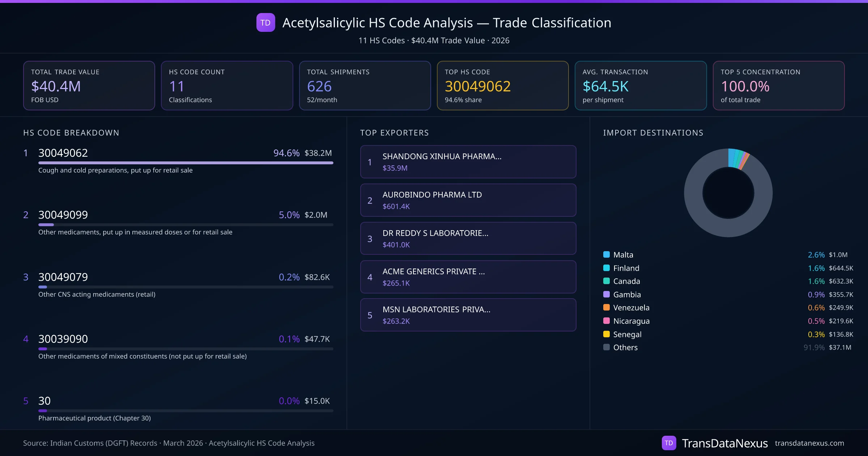Viewport: 868px width, 456px height.
Task: Open the MSN Laboratories exporter card
Action: tap(468, 315)
